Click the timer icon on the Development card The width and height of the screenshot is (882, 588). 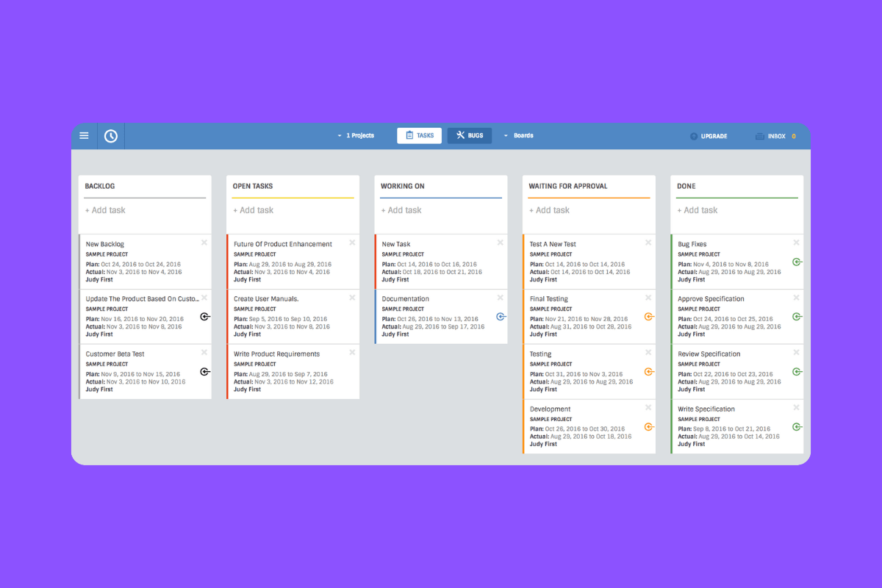(649, 426)
